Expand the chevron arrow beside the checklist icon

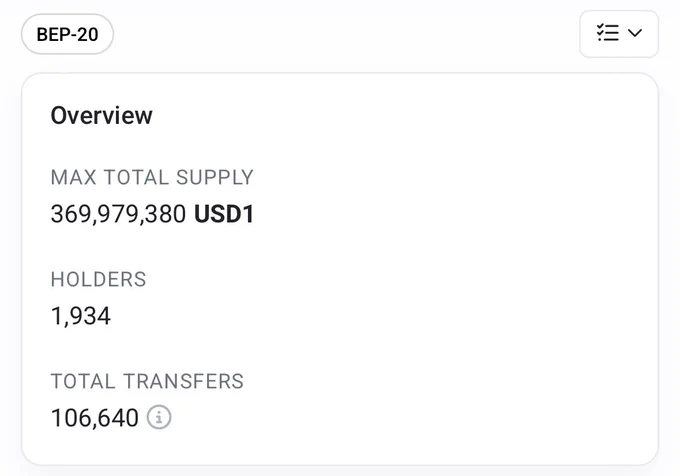pyautogui.click(x=635, y=33)
